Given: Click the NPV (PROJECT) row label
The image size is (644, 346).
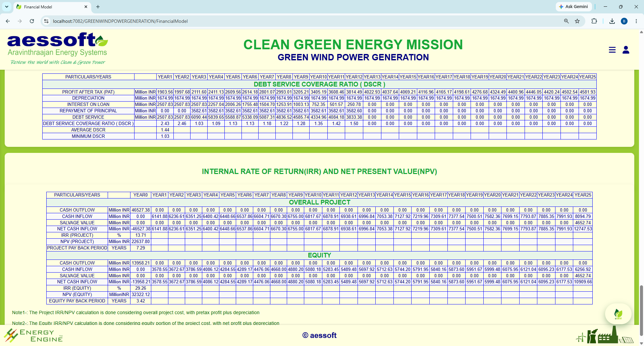Looking at the screenshot, I should coord(77,241).
